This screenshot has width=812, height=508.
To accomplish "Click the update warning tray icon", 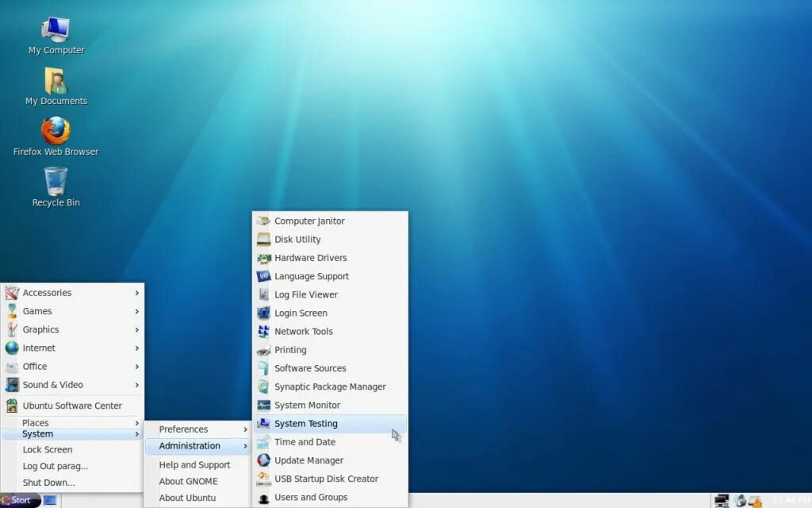I will 756,502.
